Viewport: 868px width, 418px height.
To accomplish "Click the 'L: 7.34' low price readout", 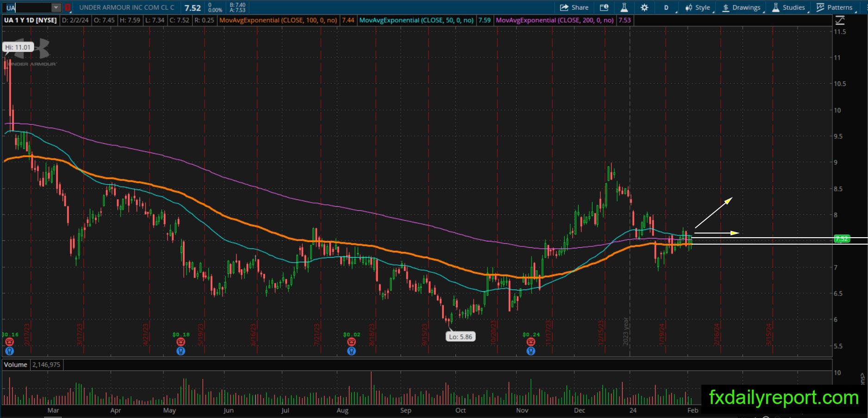I will point(155,20).
